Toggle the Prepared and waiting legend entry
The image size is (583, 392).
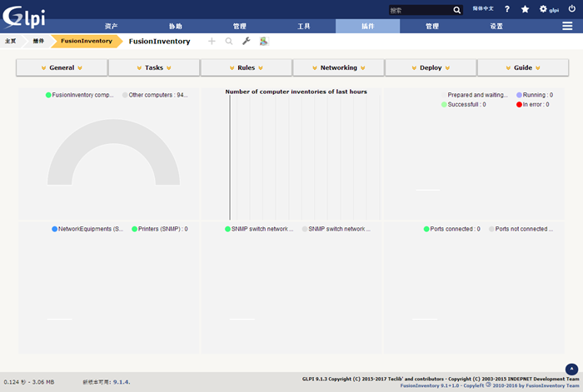pos(475,95)
